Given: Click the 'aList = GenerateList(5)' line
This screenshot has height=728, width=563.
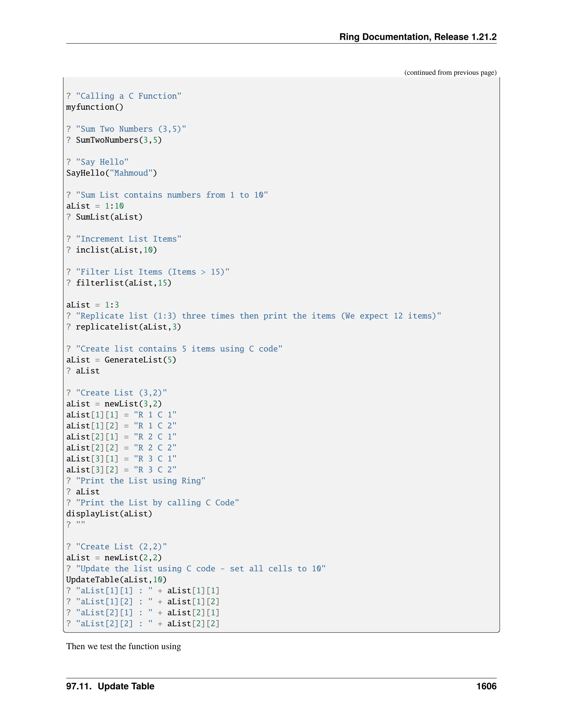Looking at the screenshot, I should click(x=121, y=360).
